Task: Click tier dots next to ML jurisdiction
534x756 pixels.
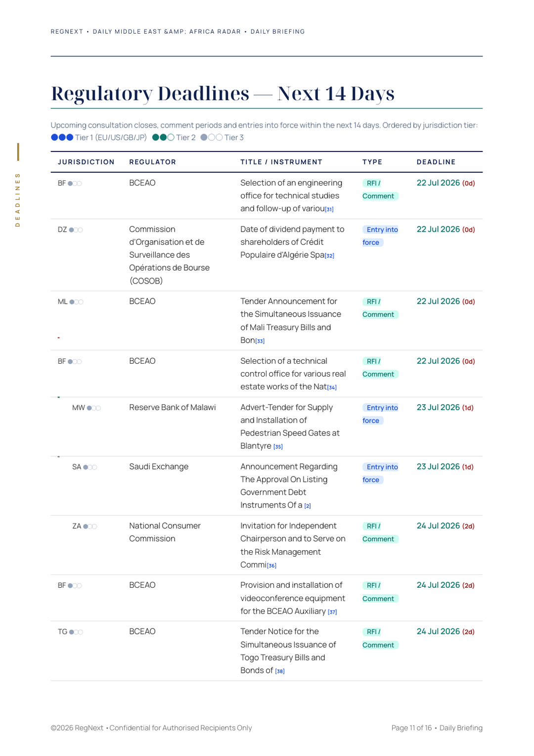Action: click(x=76, y=302)
